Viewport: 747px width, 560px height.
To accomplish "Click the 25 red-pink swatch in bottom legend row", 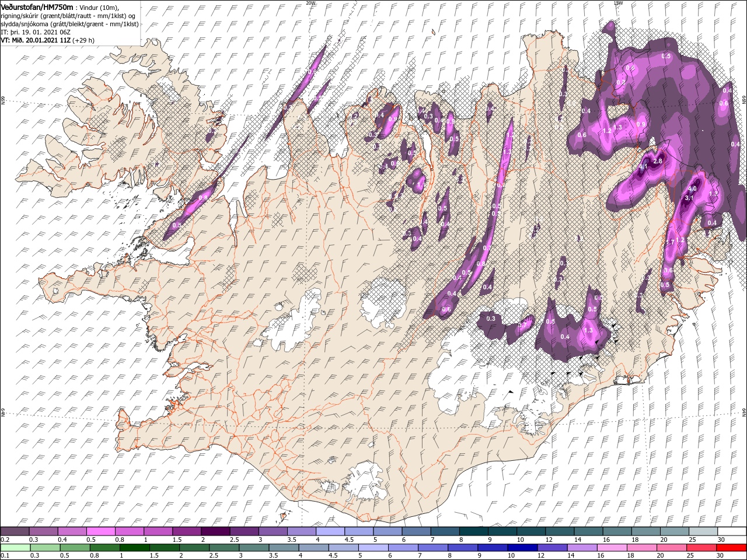I will (x=701, y=548).
